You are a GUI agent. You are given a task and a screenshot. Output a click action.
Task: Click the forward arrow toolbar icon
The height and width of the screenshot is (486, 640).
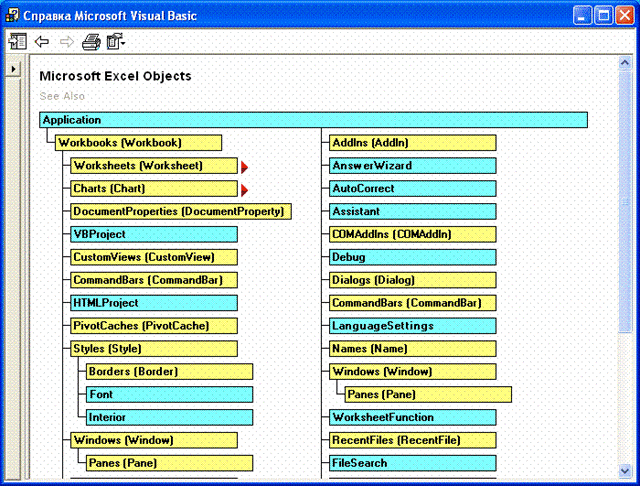click(x=67, y=42)
